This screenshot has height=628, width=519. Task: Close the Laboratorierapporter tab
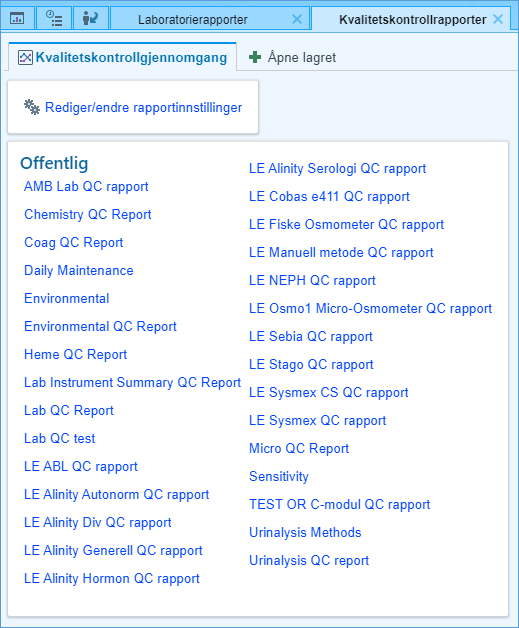(x=297, y=19)
